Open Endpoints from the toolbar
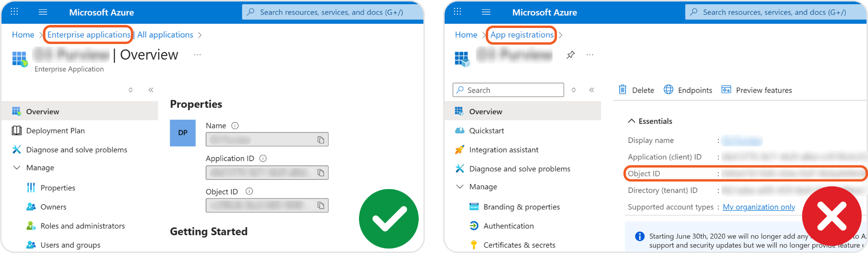 (x=687, y=90)
